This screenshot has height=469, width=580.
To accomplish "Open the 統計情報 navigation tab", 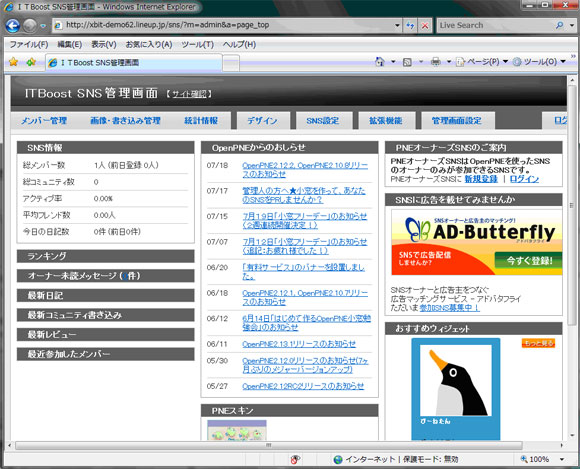I will pos(201,121).
